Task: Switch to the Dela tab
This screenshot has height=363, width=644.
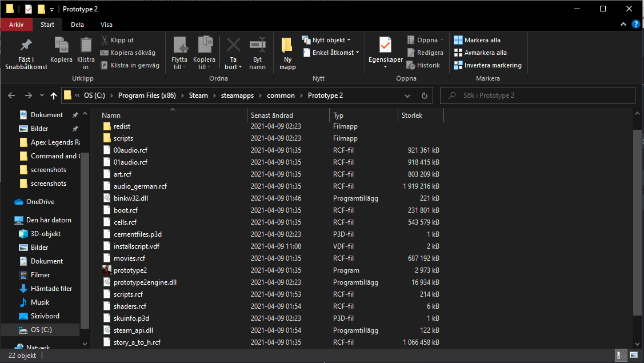Action: click(x=77, y=25)
